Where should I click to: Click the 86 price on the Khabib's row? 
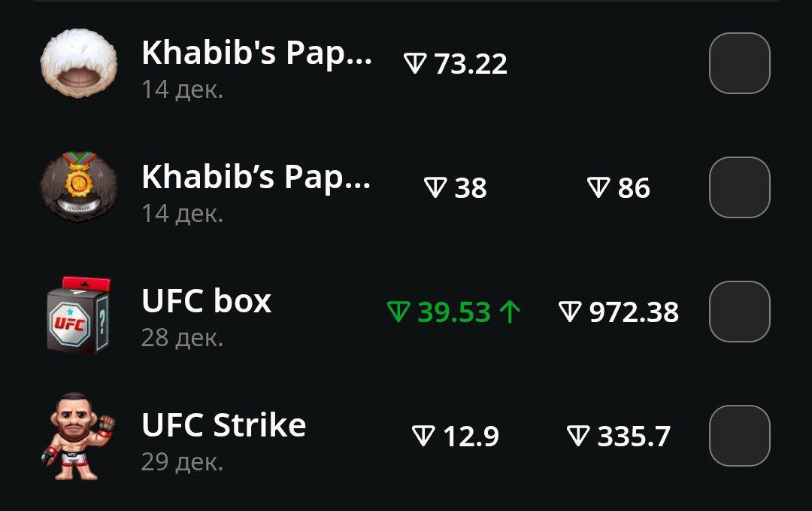click(634, 187)
